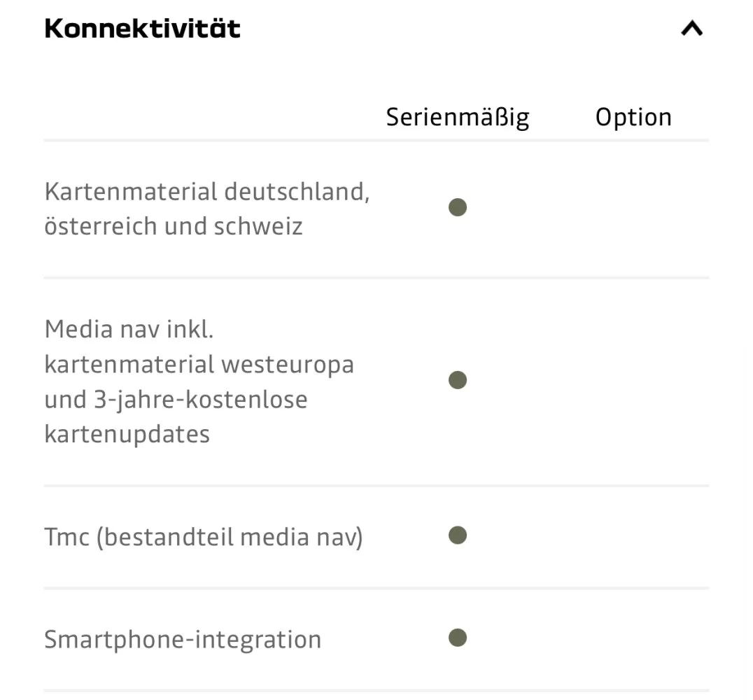Image resolution: width=753 pixels, height=700 pixels.
Task: Click empty Option cell in Media nav row
Action: coord(633,380)
